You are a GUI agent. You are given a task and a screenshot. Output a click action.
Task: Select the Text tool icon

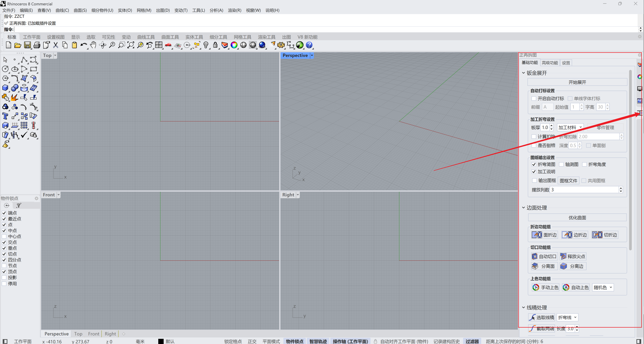tap(5, 116)
